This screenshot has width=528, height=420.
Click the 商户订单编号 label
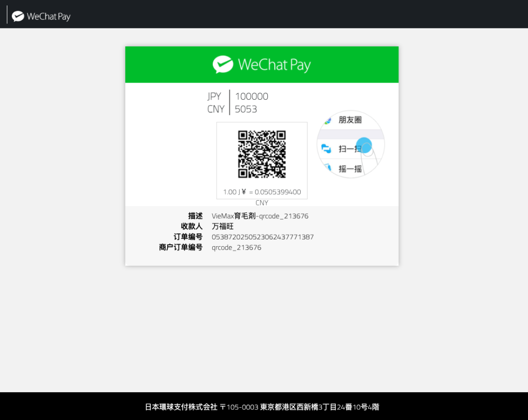181,248
